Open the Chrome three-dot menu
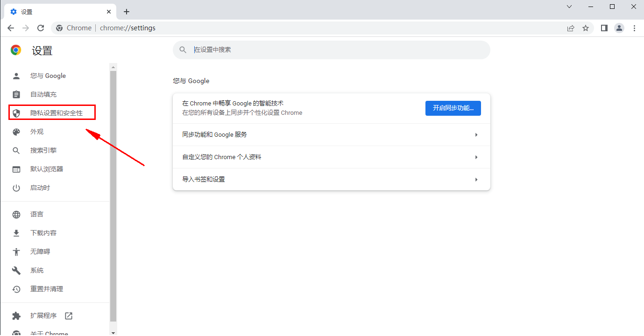644x336 pixels. tap(634, 28)
